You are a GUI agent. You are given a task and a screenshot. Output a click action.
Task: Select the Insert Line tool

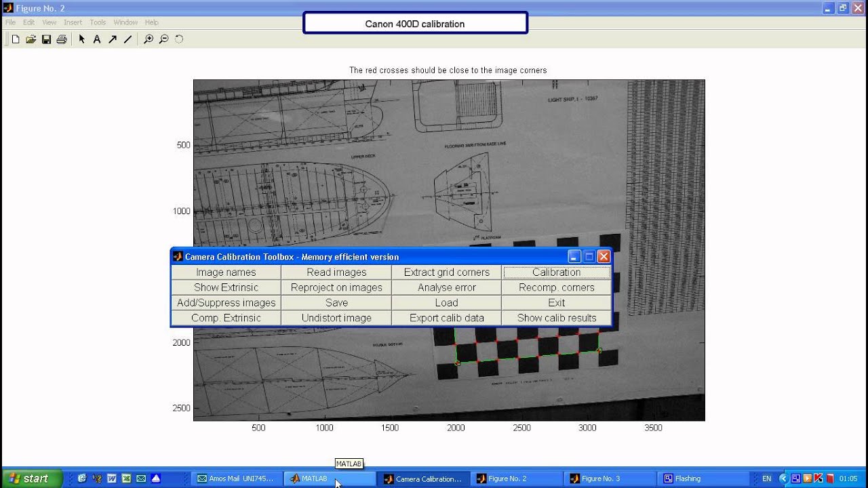(x=127, y=39)
